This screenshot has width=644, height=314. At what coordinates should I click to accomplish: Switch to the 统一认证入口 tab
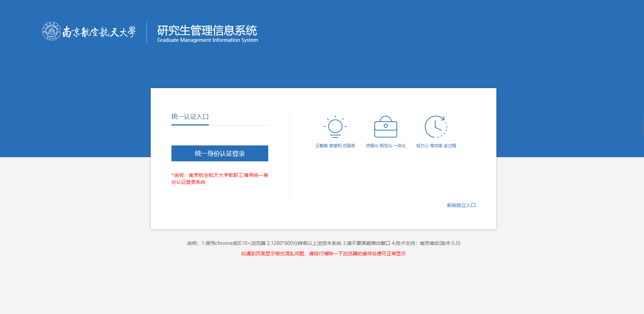point(190,117)
